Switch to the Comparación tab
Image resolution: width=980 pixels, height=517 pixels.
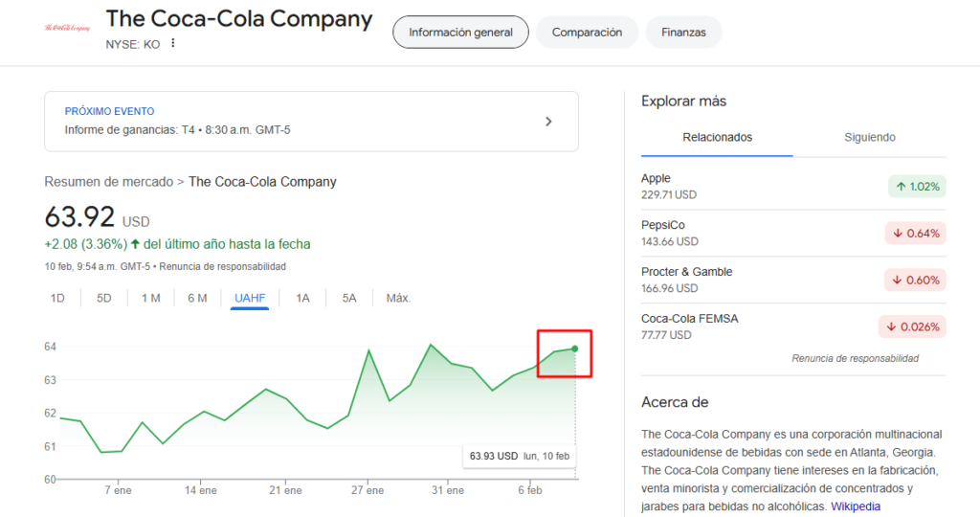587,32
